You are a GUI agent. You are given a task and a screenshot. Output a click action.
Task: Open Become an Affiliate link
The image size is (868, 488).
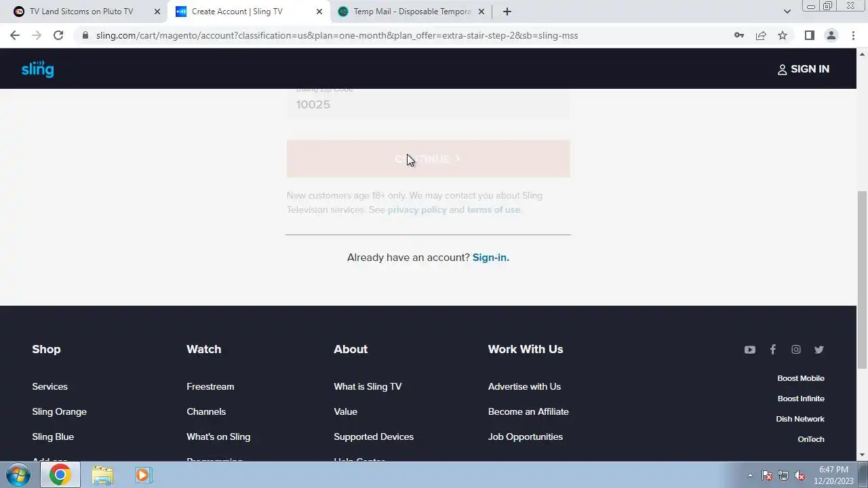pyautogui.click(x=528, y=411)
